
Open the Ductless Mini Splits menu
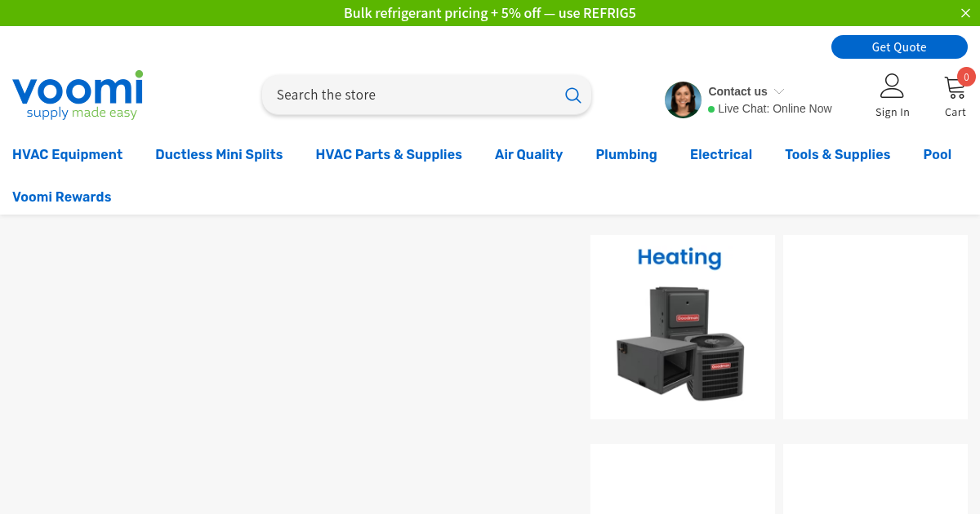point(219,154)
